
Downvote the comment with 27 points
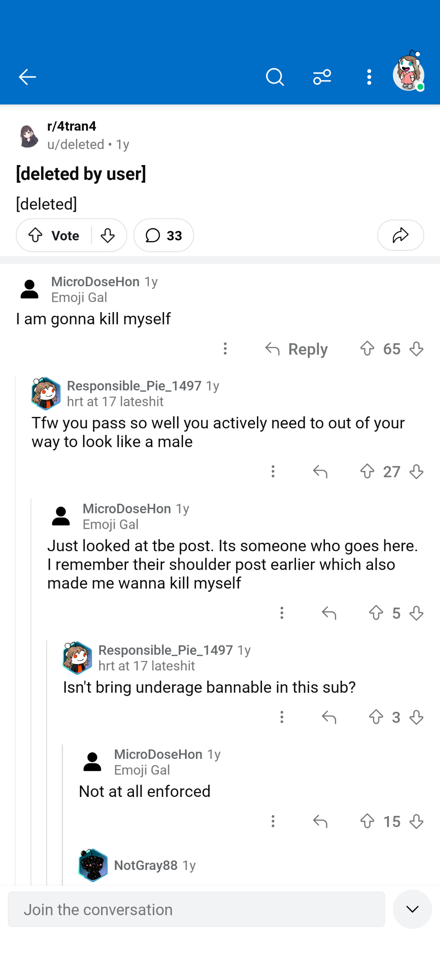416,472
